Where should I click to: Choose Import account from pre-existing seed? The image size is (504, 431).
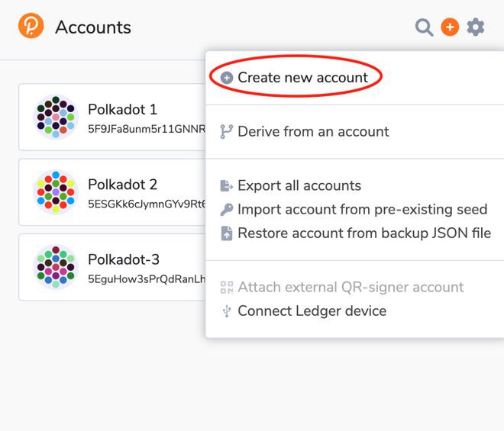(x=362, y=210)
